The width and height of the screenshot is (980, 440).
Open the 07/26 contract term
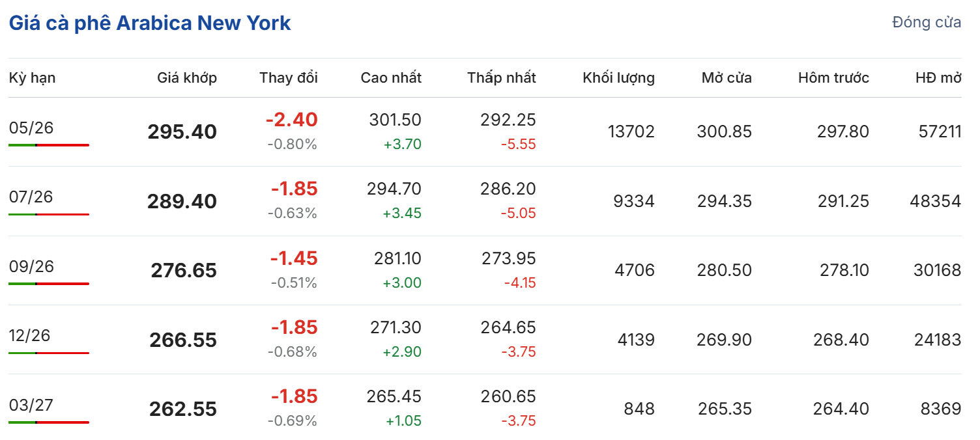point(31,197)
